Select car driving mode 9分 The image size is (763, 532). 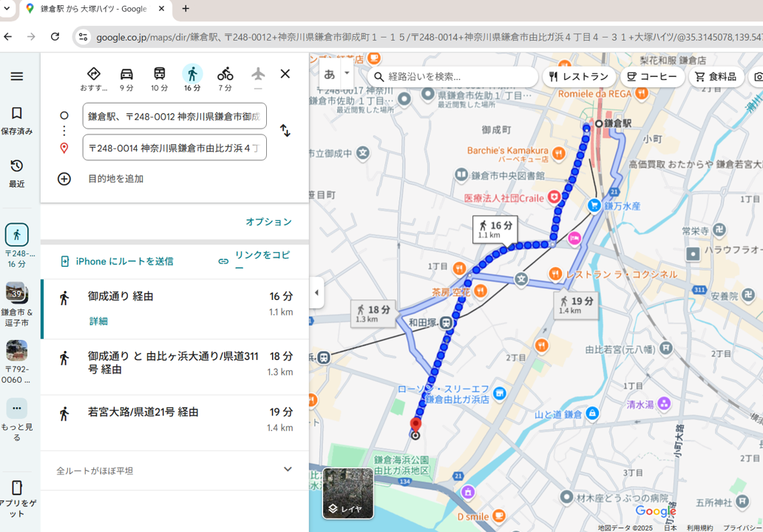pos(126,79)
